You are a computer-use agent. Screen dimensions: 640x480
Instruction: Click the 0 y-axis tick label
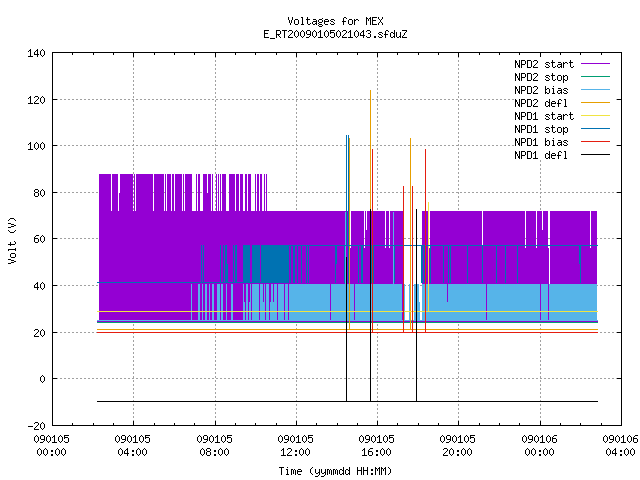tap(42, 379)
